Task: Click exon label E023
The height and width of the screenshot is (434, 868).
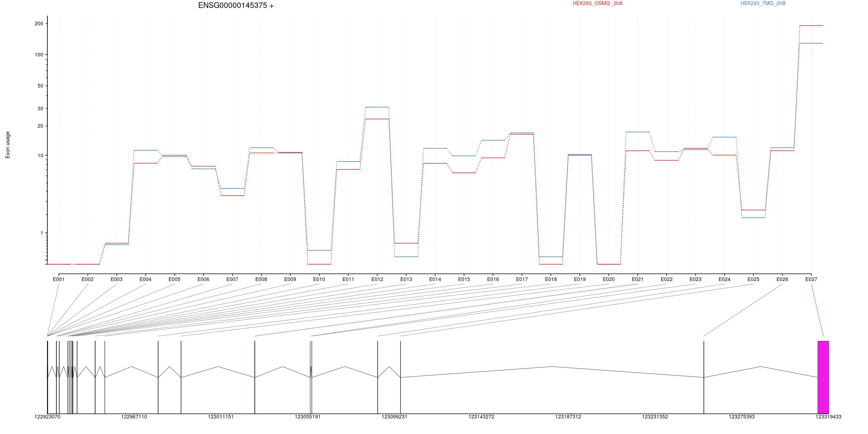Action: [695, 279]
